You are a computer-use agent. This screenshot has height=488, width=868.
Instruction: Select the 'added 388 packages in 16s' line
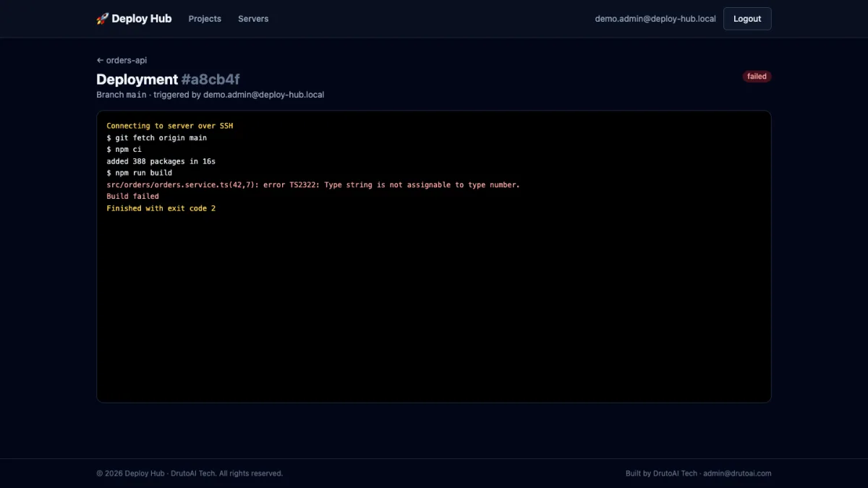(161, 161)
